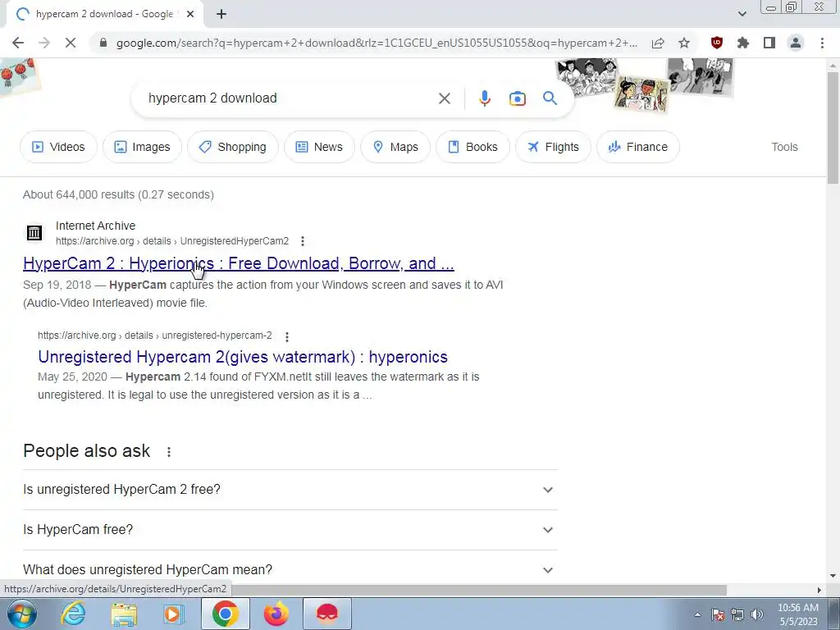The height and width of the screenshot is (630, 840).
Task: Open HyperCam 2 Hyperionics Free Download link
Action: [239, 263]
